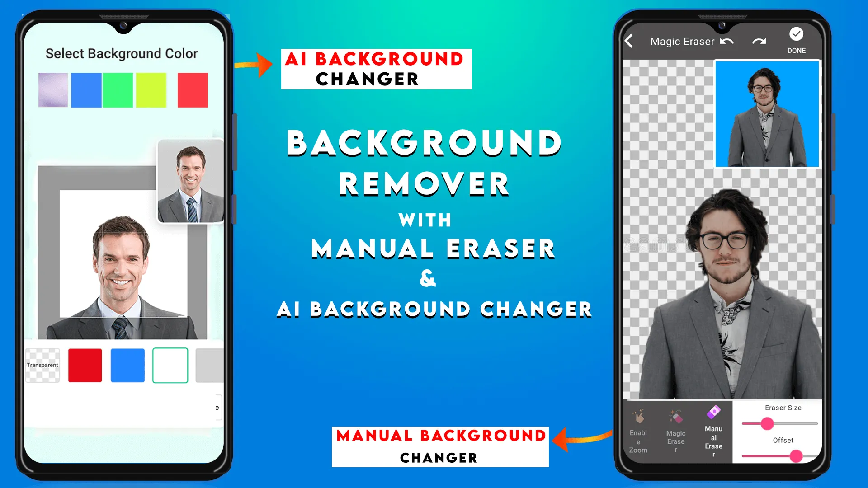Drag the Eraser Size slider

tap(767, 423)
